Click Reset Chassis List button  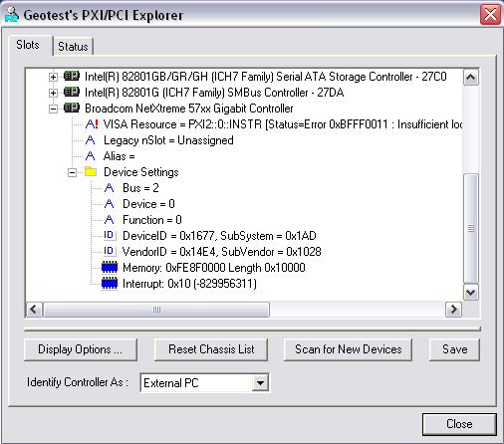pyautogui.click(x=211, y=349)
